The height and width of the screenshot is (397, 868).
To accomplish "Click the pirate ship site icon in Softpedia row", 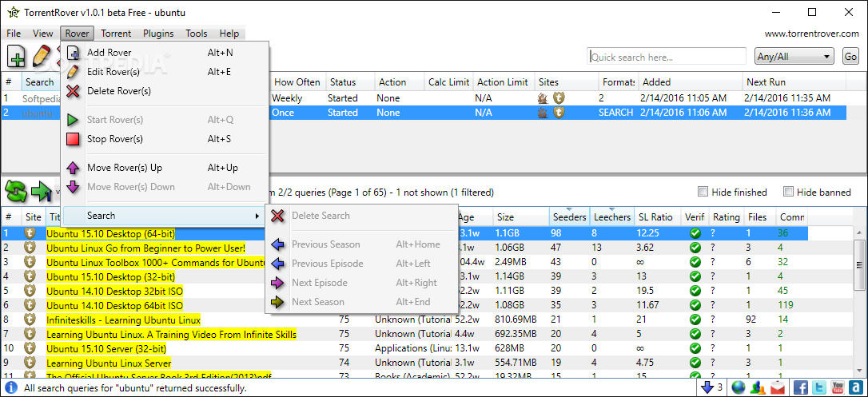I will click(x=543, y=98).
